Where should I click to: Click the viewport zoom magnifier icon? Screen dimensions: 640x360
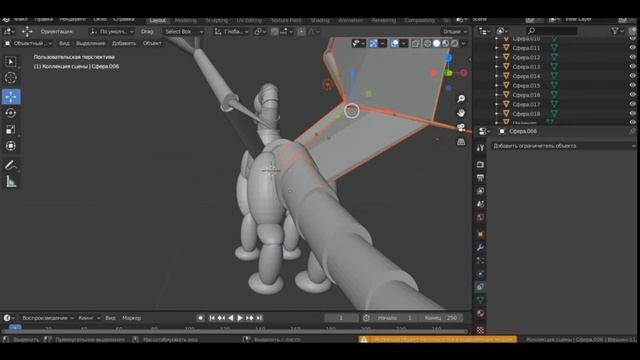point(461,99)
